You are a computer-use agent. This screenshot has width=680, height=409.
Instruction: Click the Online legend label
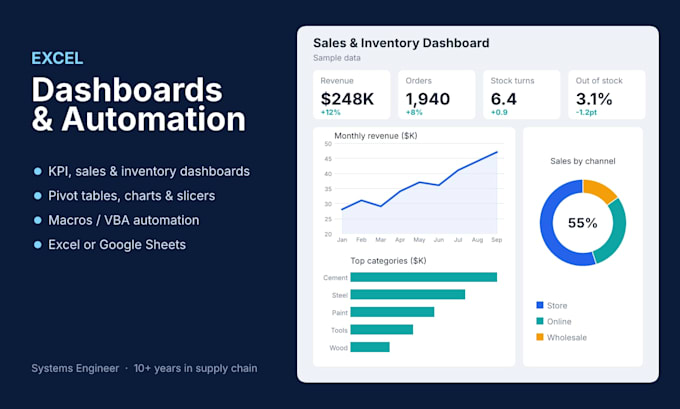coord(559,321)
